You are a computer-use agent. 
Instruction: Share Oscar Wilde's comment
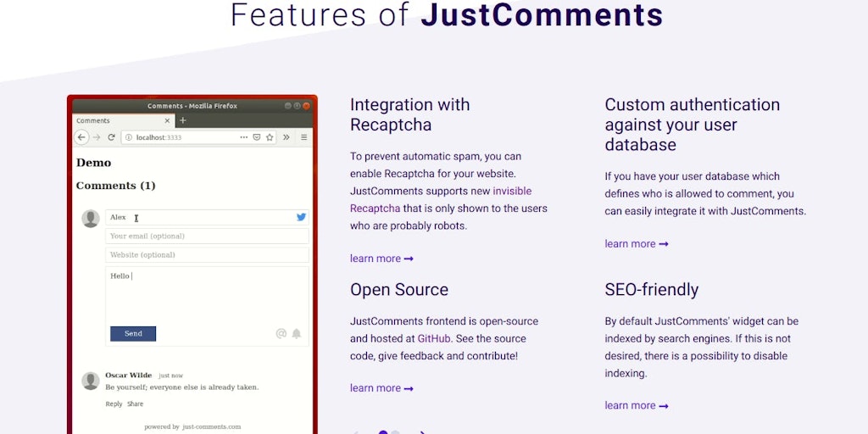pos(135,404)
